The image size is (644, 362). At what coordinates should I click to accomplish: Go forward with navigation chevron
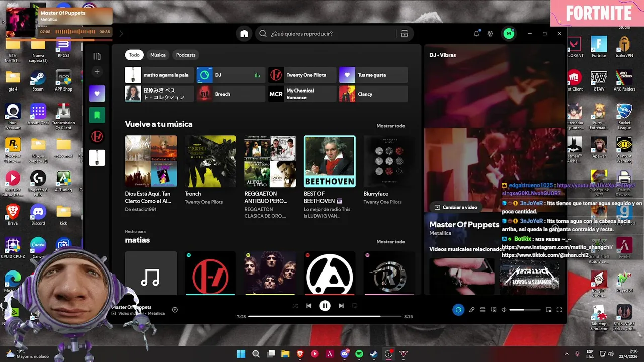[121, 34]
